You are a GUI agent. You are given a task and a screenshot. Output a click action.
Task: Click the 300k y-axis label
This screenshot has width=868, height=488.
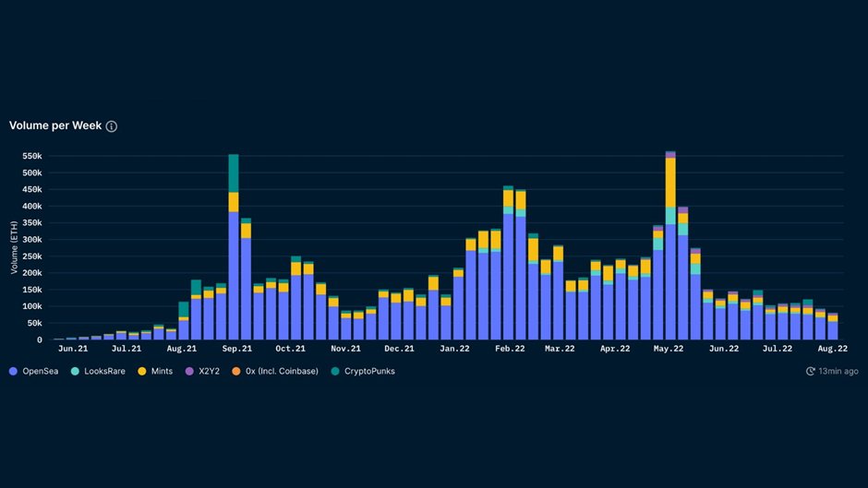[x=32, y=240]
